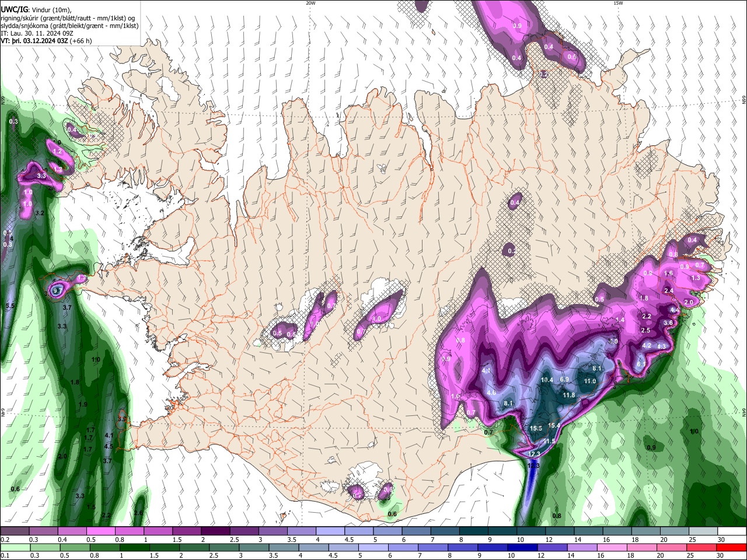Screen dimensions: 747x560
Task: Click the dark teal 9–10 swatch in upper legend
Action: (502, 531)
